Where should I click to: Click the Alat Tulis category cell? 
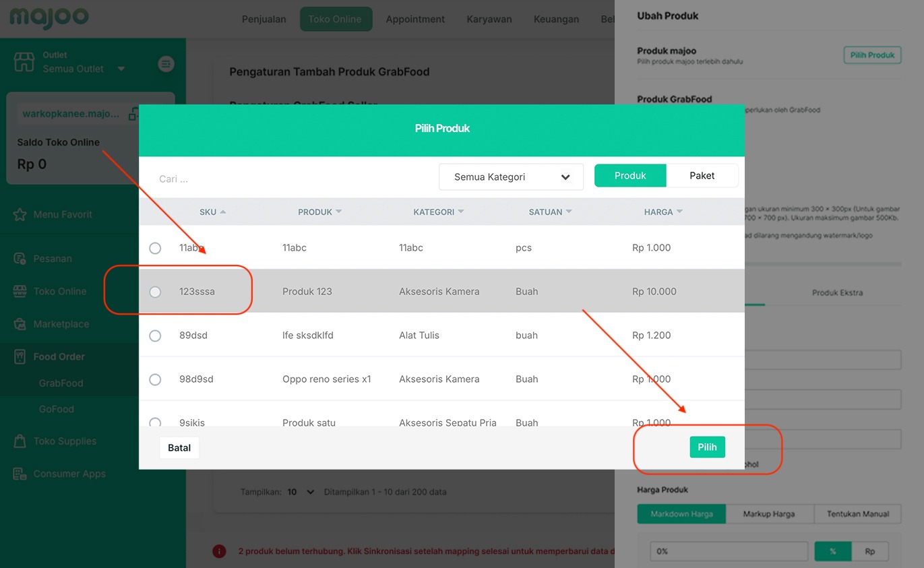click(x=419, y=336)
